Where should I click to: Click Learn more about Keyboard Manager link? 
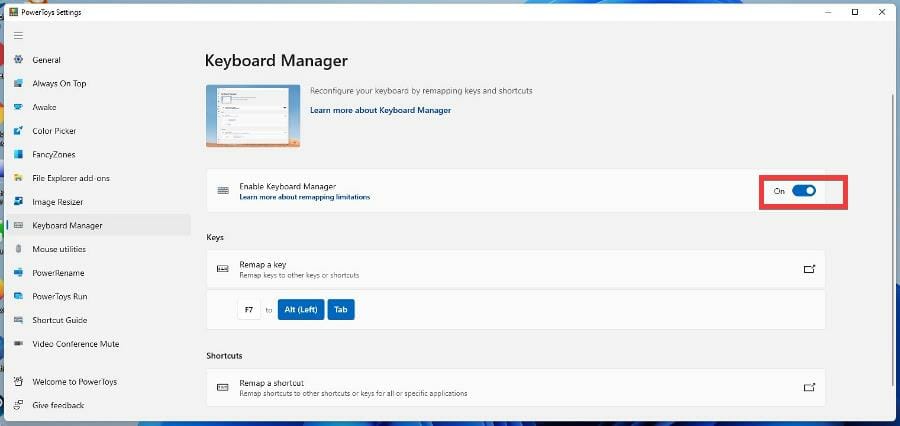(x=380, y=110)
